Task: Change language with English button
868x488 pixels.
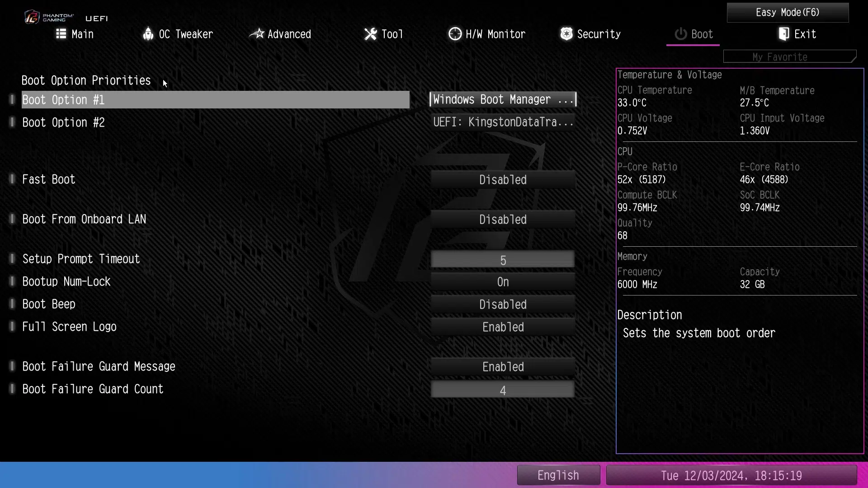Action: 558,475
